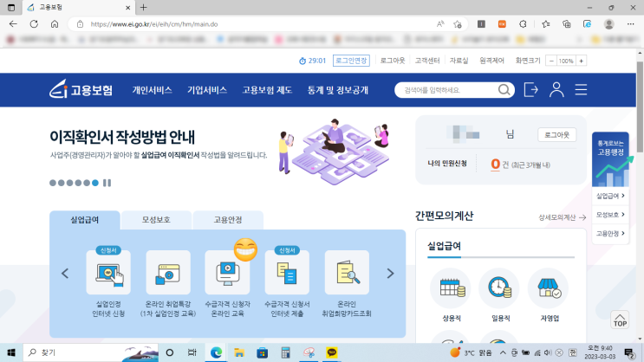Open 온라인 취업특강 icon

point(168,273)
